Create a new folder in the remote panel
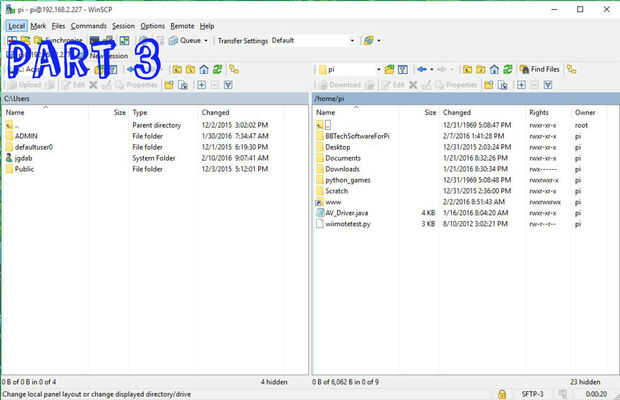Image resolution: width=620 pixels, height=400 pixels. (x=489, y=85)
